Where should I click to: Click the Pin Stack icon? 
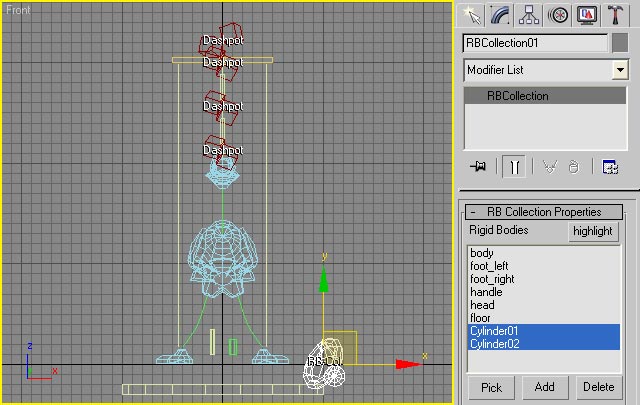click(478, 167)
